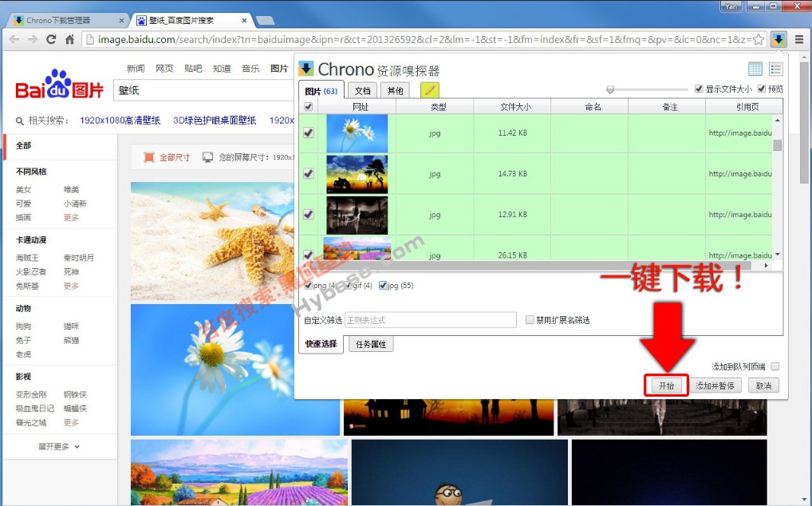Switch sniffer to grid view icon

[755, 69]
